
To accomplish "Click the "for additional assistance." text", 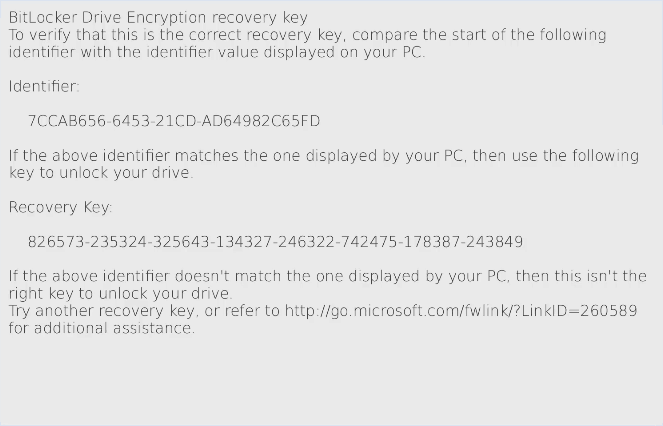I will point(102,328).
